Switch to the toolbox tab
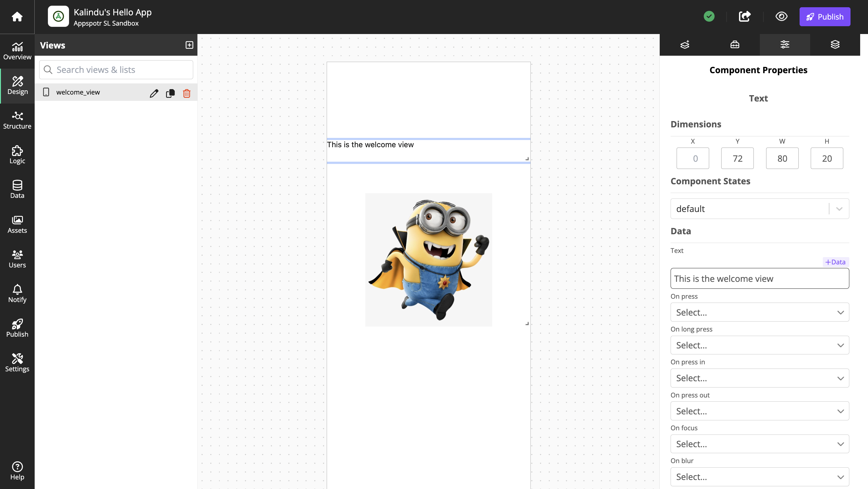The width and height of the screenshot is (868, 489). 734,45
